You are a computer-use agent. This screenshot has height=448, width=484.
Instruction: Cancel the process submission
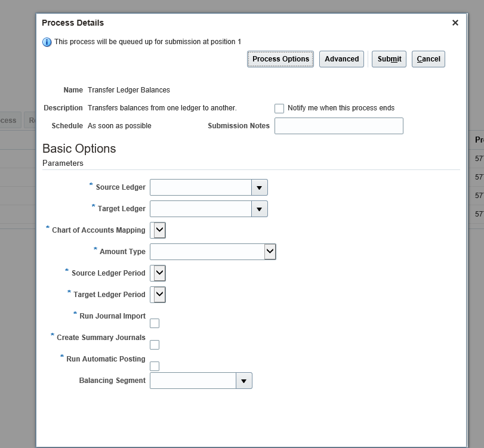click(428, 59)
